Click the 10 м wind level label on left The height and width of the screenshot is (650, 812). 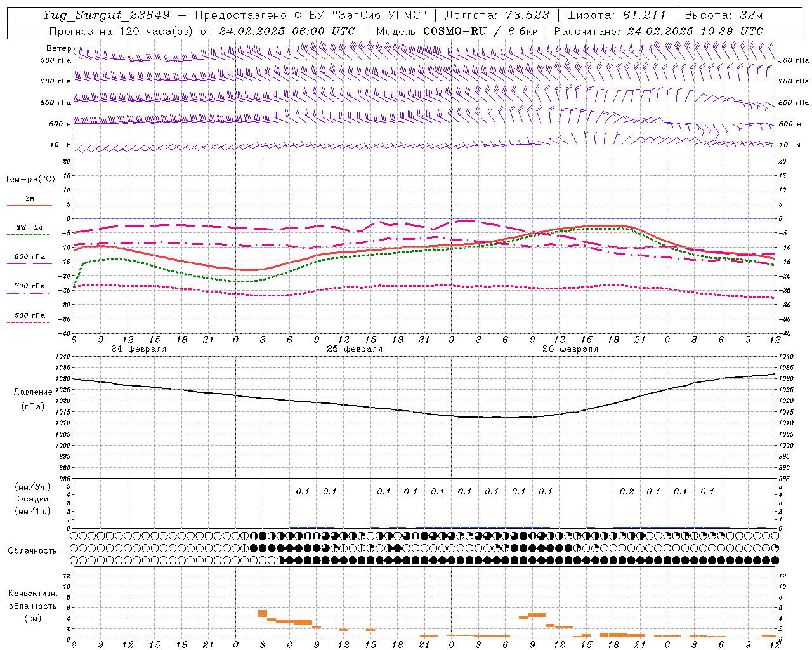click(x=61, y=145)
